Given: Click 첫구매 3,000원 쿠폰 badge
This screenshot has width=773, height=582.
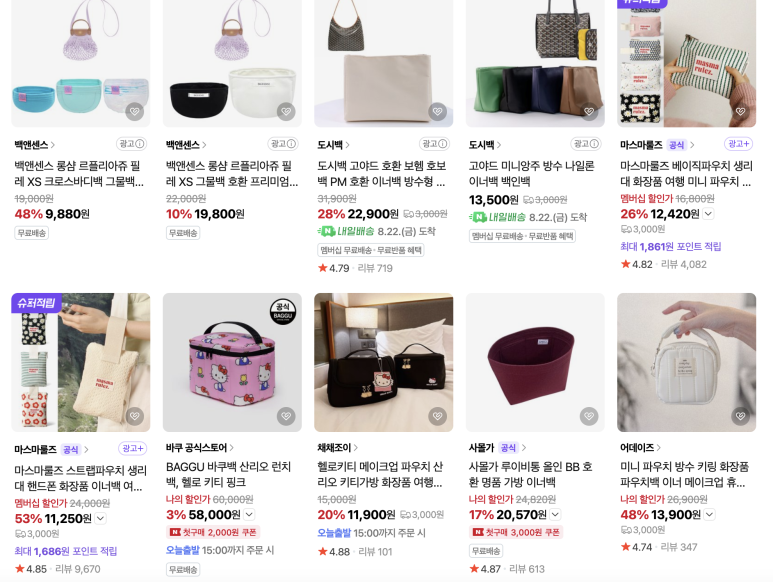Looking at the screenshot, I should coord(516,532).
